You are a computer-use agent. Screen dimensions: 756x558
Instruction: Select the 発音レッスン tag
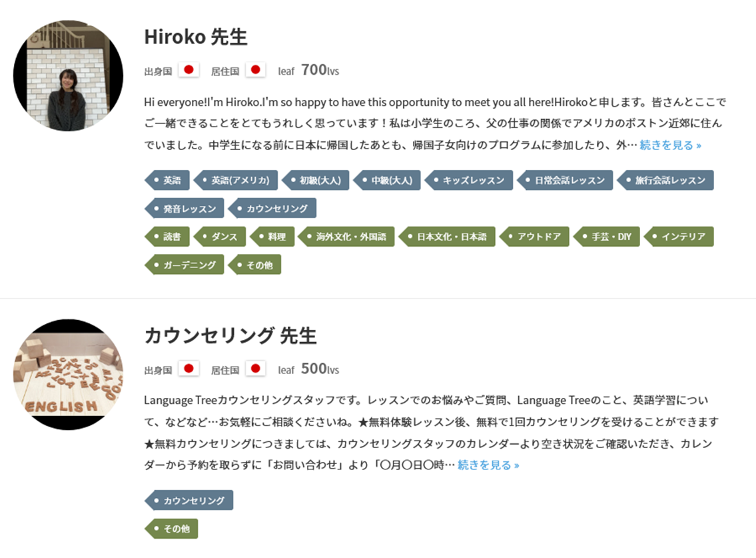(185, 209)
